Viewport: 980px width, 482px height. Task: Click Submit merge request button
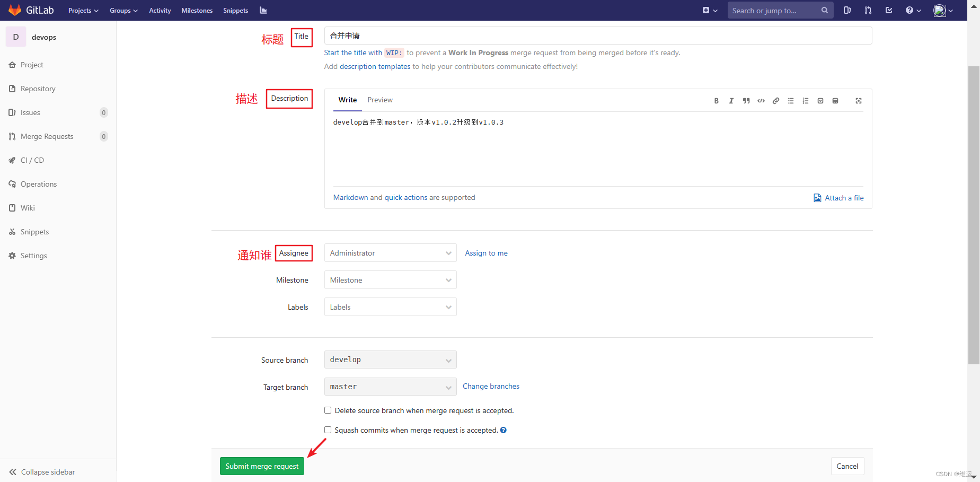[x=262, y=466]
